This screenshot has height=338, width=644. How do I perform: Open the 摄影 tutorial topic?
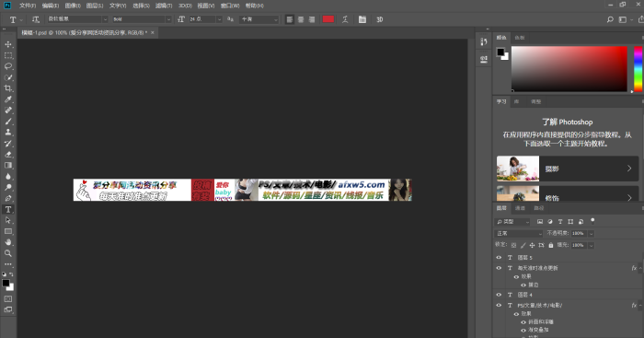tap(568, 169)
